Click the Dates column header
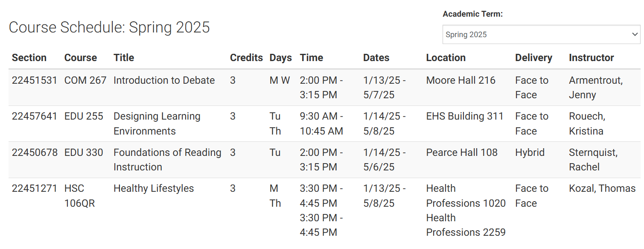Screen dimensions: 644x249 tap(376, 58)
